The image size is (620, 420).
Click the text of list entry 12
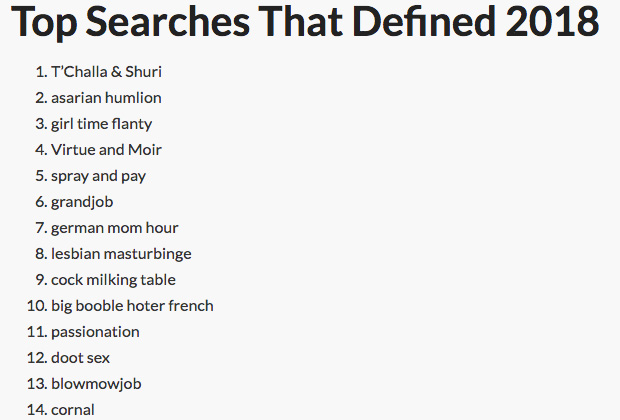click(80, 358)
